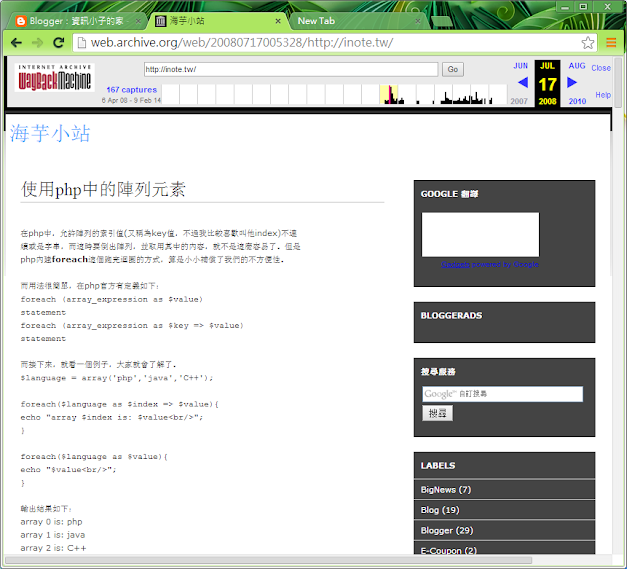
Task: Click the browser back arrow
Action: pos(17,42)
